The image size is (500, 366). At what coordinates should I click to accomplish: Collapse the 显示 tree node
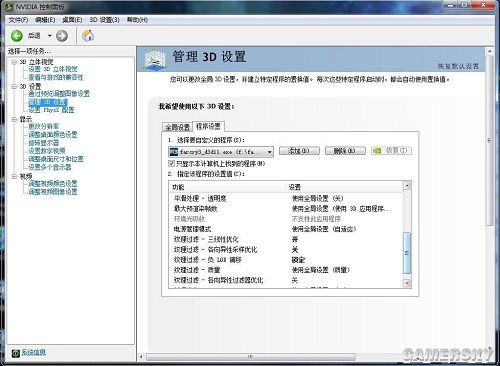coord(14,119)
